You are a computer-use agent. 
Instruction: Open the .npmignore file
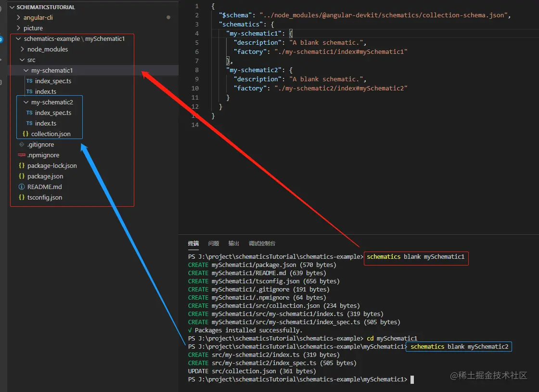[43, 155]
